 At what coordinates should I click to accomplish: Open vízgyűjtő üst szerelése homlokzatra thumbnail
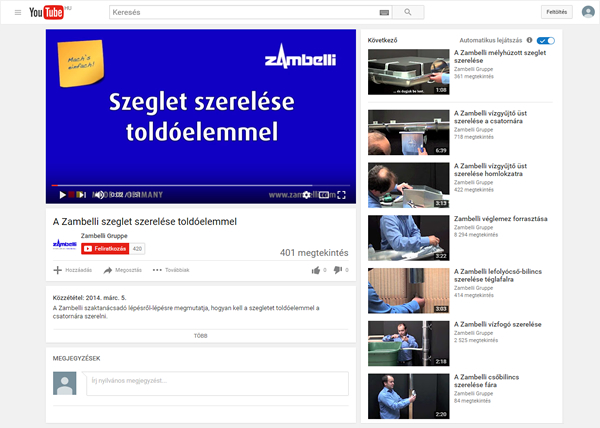click(409, 185)
